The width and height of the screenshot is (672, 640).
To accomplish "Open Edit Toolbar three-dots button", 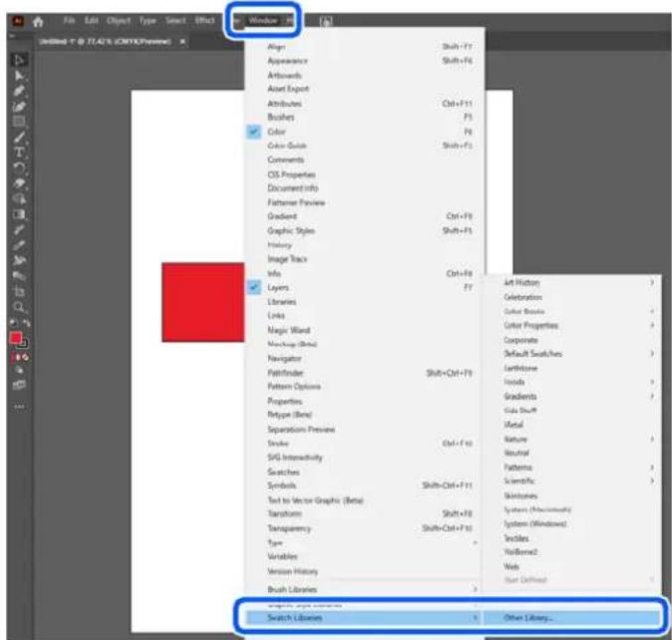I will pyautogui.click(x=19, y=406).
